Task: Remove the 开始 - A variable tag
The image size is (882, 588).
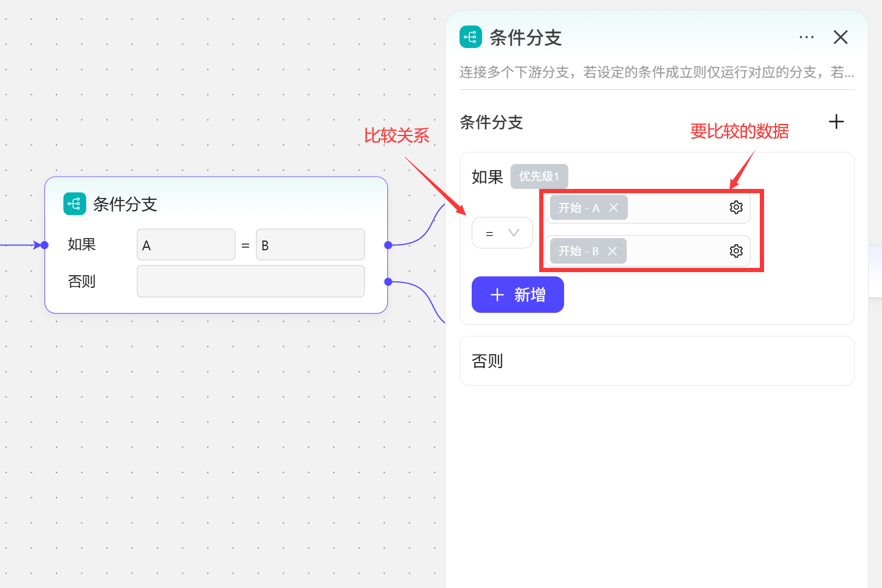Action: pos(614,208)
